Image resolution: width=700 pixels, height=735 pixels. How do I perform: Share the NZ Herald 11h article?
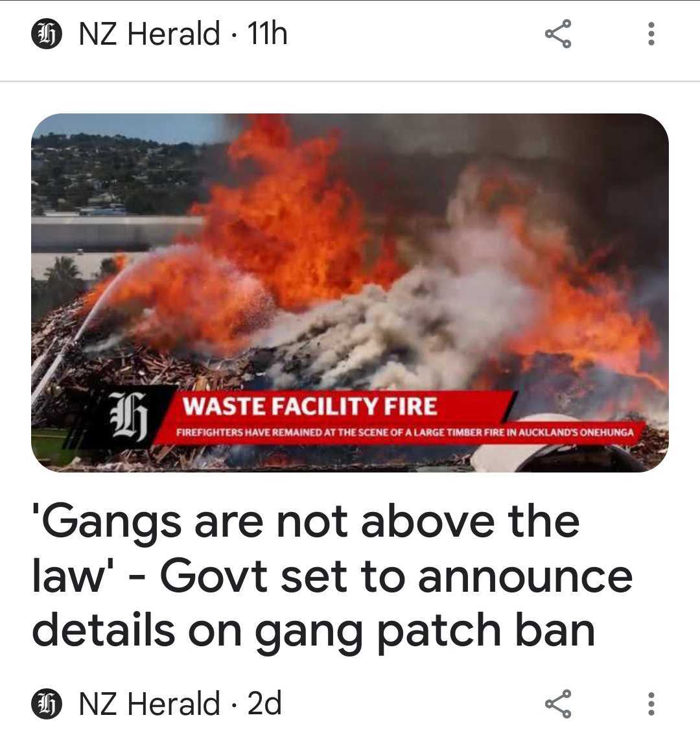[x=558, y=34]
